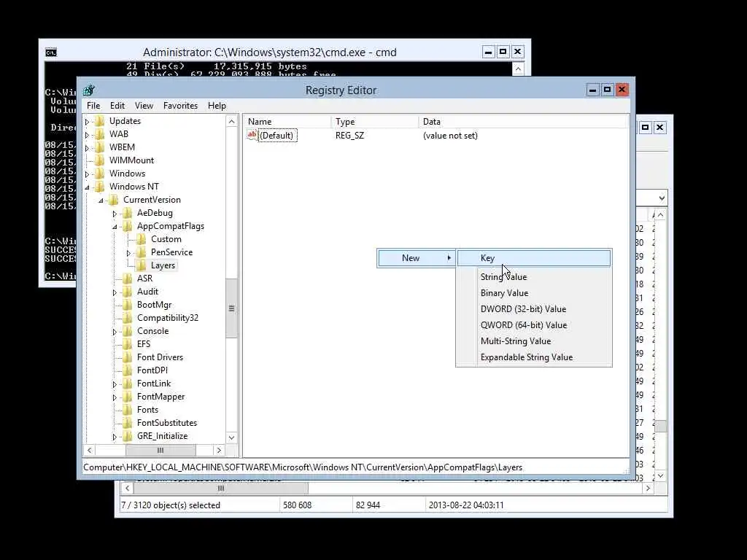Expand the FontMapper tree node

point(115,397)
